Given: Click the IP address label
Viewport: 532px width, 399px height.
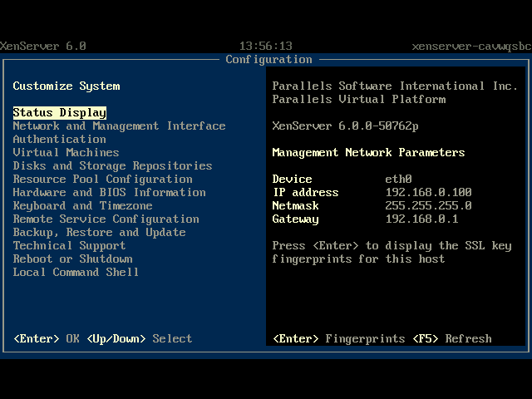Looking at the screenshot, I should 305,192.
